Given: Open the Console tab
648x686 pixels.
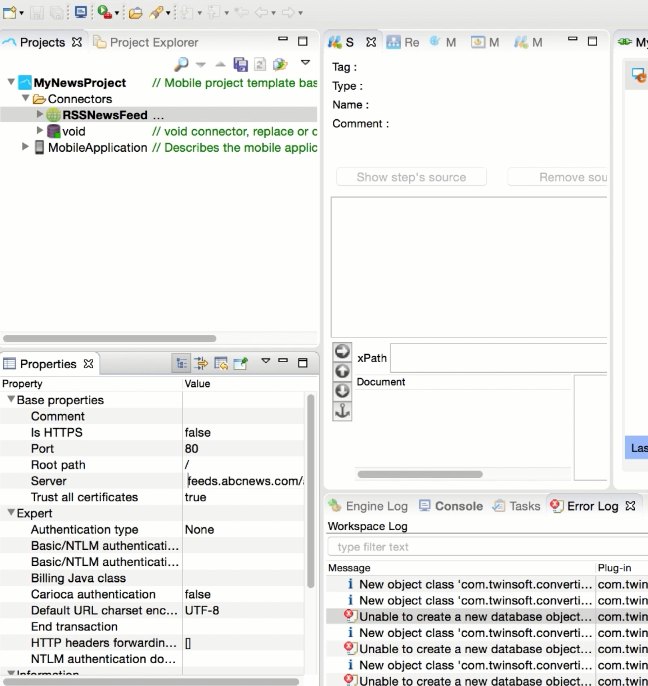Looking at the screenshot, I should 451,506.
